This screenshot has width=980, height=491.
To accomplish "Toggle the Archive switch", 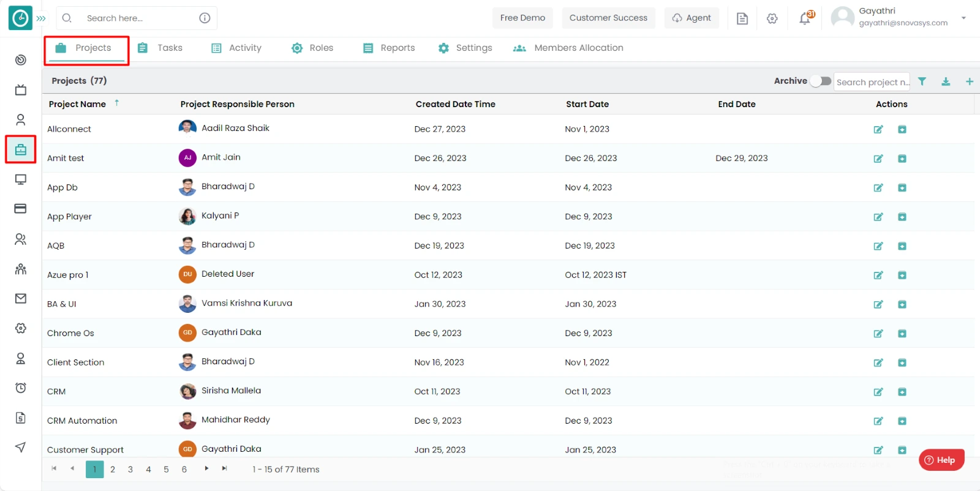I will [x=820, y=81].
